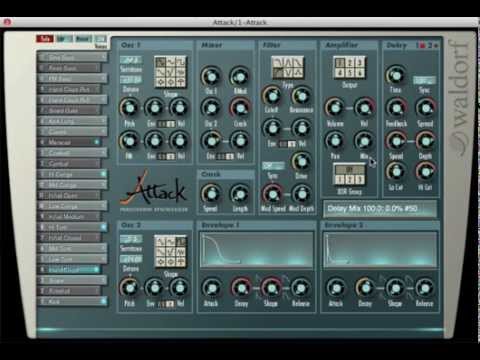Toggle the Delay Sync switch

(424, 80)
